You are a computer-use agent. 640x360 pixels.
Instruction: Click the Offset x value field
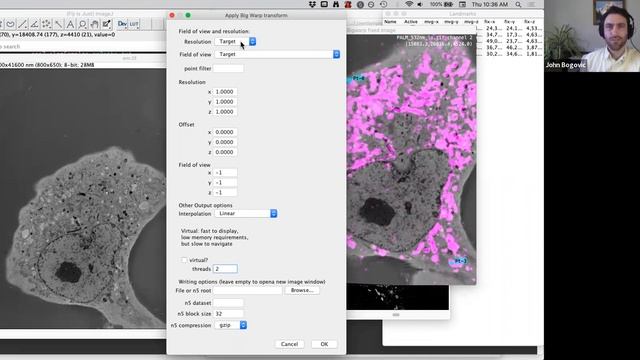click(x=225, y=132)
